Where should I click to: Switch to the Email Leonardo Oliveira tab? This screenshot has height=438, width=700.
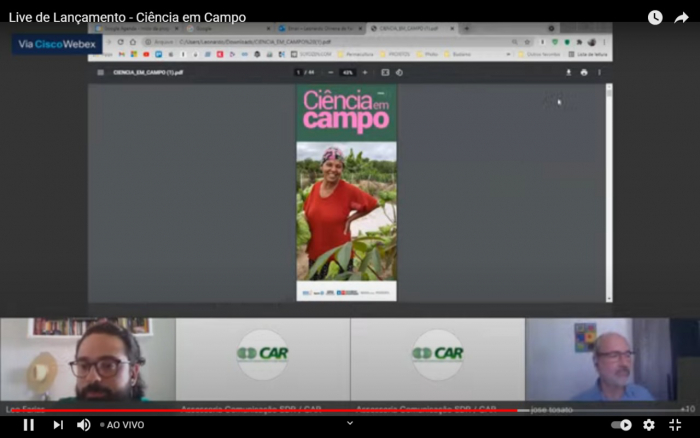(320, 28)
